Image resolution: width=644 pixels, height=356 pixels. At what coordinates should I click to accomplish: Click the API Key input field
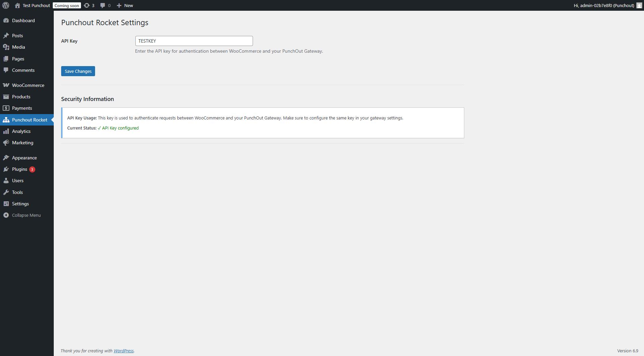tap(194, 41)
